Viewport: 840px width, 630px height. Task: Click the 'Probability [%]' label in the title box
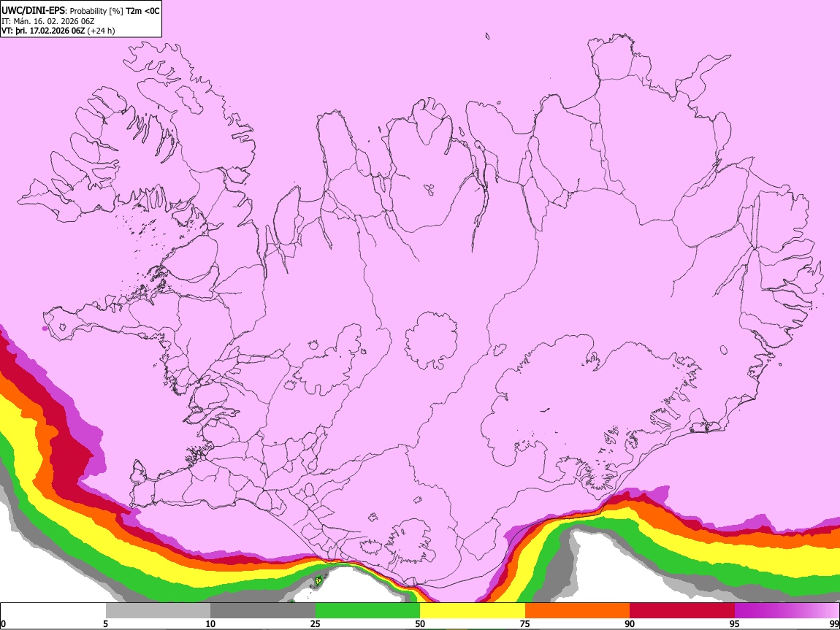96,11
